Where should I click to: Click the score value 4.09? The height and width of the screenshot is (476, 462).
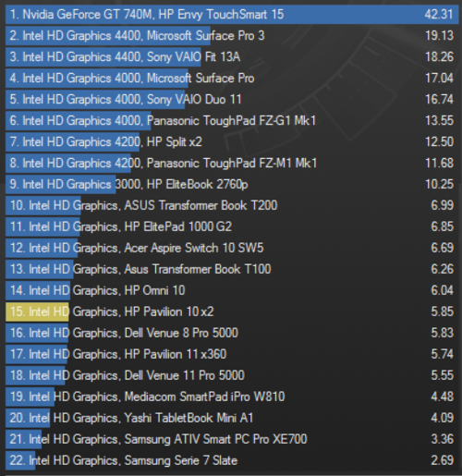tap(443, 418)
